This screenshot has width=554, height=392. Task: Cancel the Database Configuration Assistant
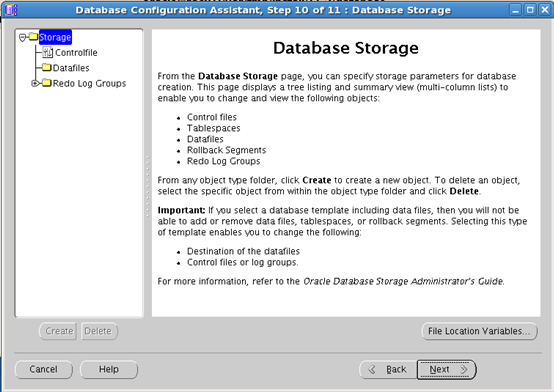[43, 369]
